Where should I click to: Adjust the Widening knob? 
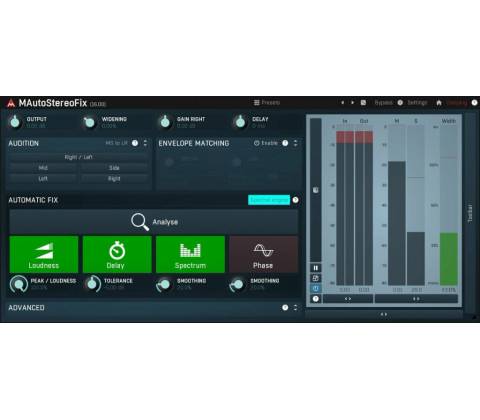click(89, 122)
